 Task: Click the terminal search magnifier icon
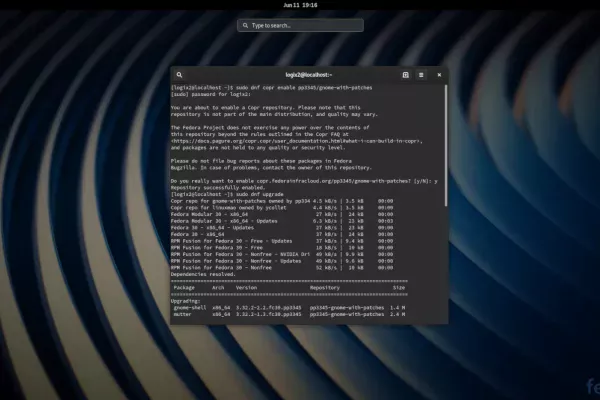[179, 75]
